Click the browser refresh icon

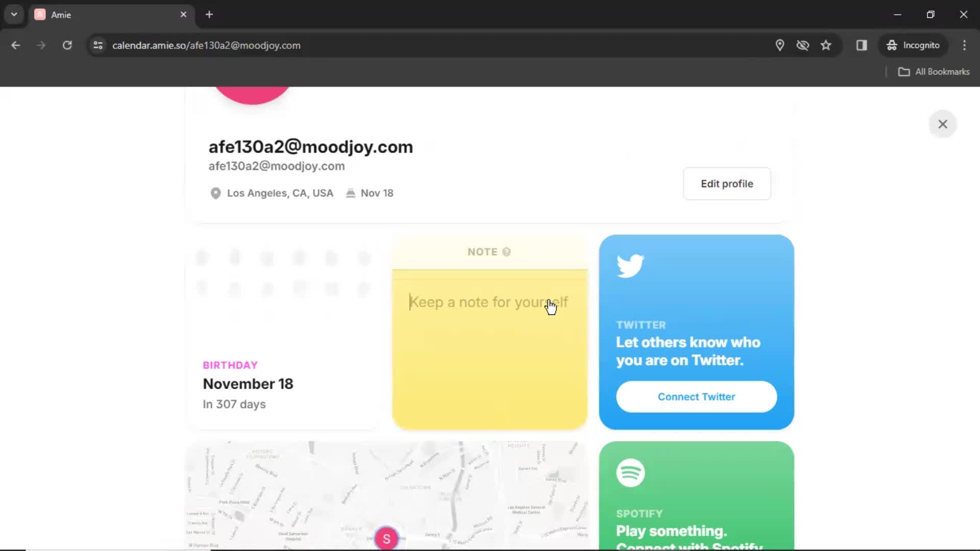(67, 45)
